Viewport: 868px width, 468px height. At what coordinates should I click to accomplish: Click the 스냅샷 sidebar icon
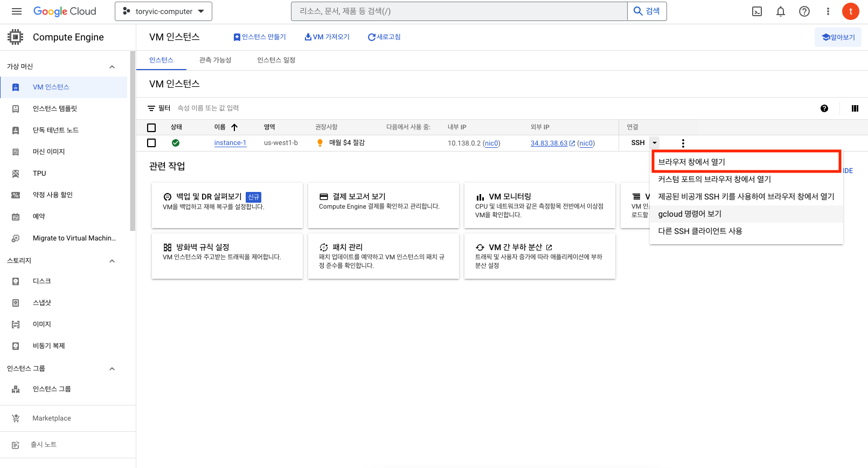16,303
